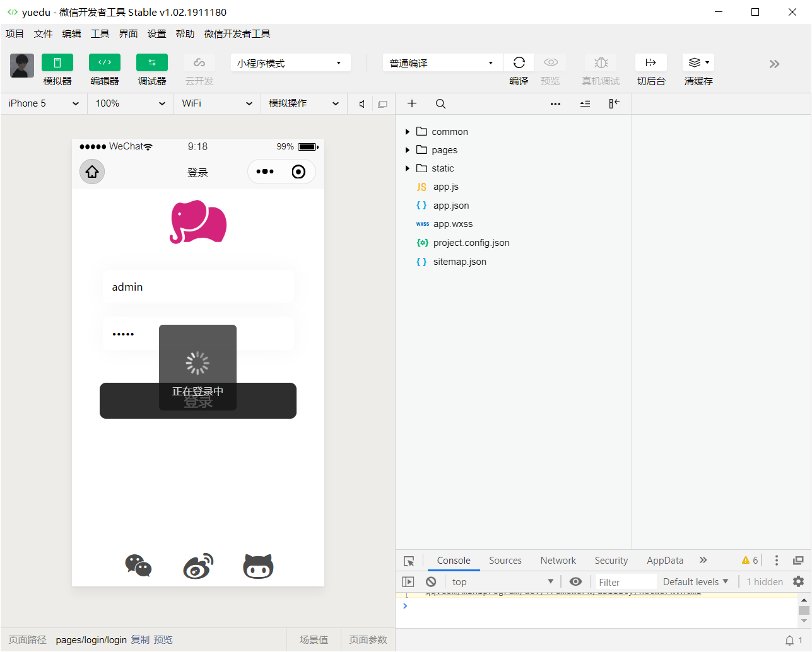Click the Weibo login icon
Screen dimensions: 812x652
(198, 566)
